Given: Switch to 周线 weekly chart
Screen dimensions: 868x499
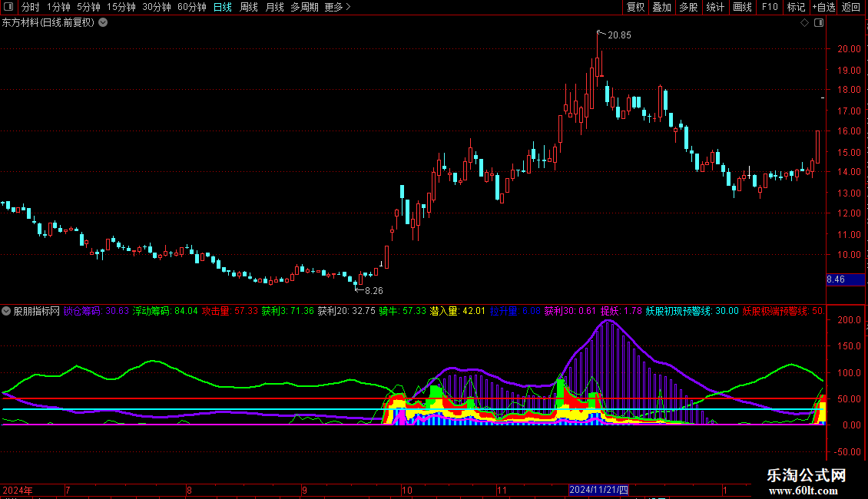Looking at the screenshot, I should tap(249, 7).
